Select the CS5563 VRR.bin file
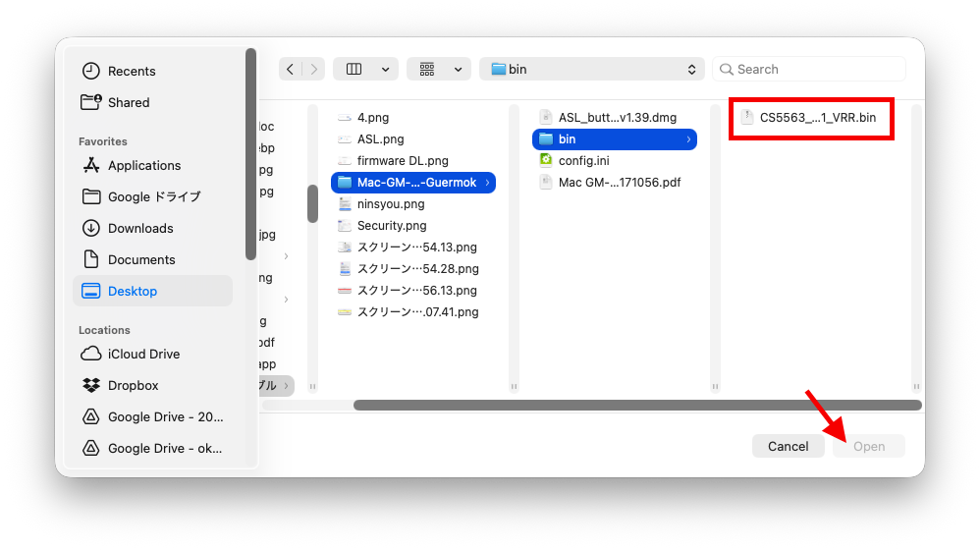 (817, 118)
